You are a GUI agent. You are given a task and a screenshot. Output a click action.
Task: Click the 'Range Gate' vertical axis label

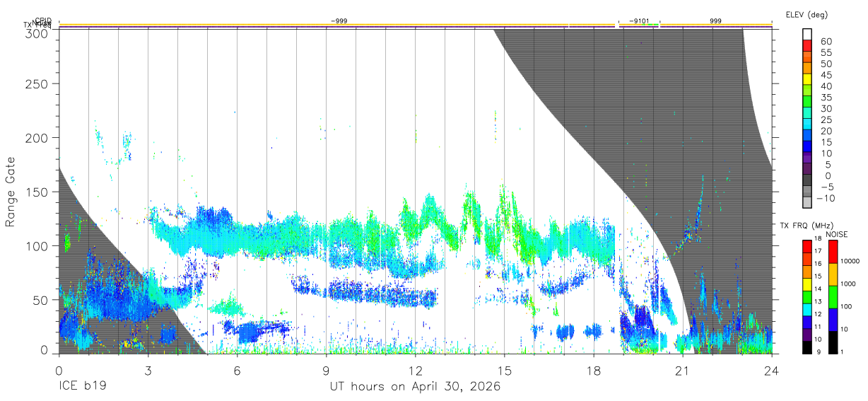(x=11, y=192)
